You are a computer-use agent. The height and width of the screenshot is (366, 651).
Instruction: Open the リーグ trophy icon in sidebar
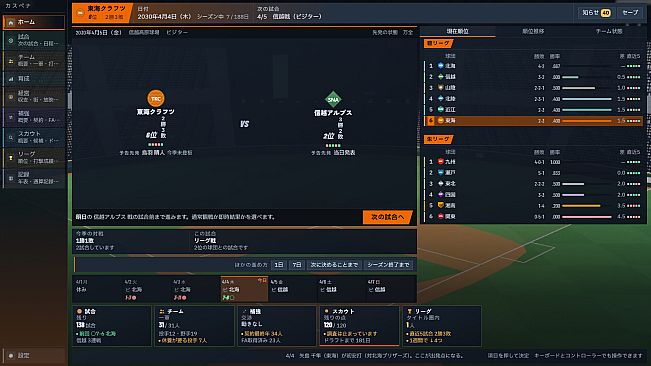(11, 157)
